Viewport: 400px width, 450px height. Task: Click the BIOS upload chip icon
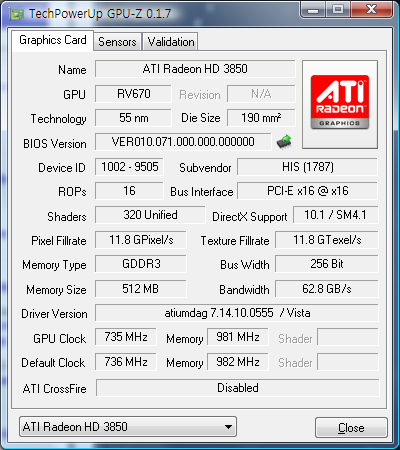pos(284,142)
